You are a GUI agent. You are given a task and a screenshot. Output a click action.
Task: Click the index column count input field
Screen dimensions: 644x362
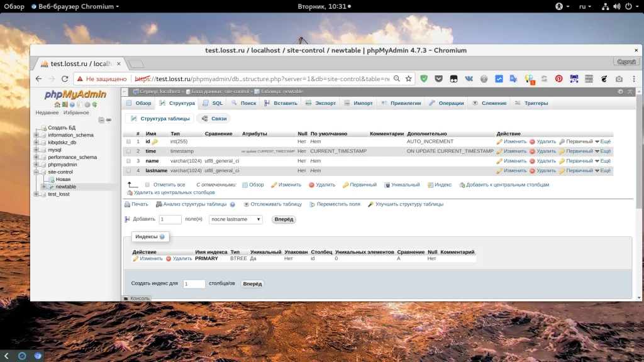pyautogui.click(x=194, y=284)
